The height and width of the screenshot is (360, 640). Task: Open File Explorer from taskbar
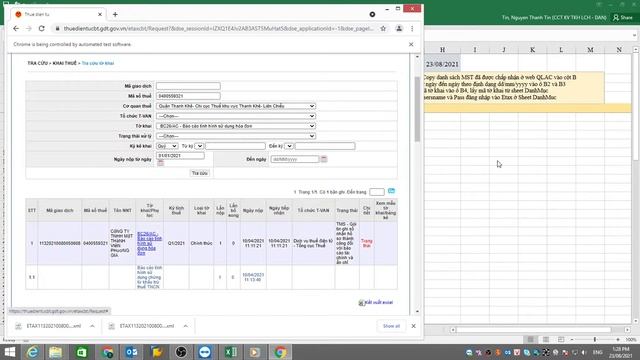(56, 352)
